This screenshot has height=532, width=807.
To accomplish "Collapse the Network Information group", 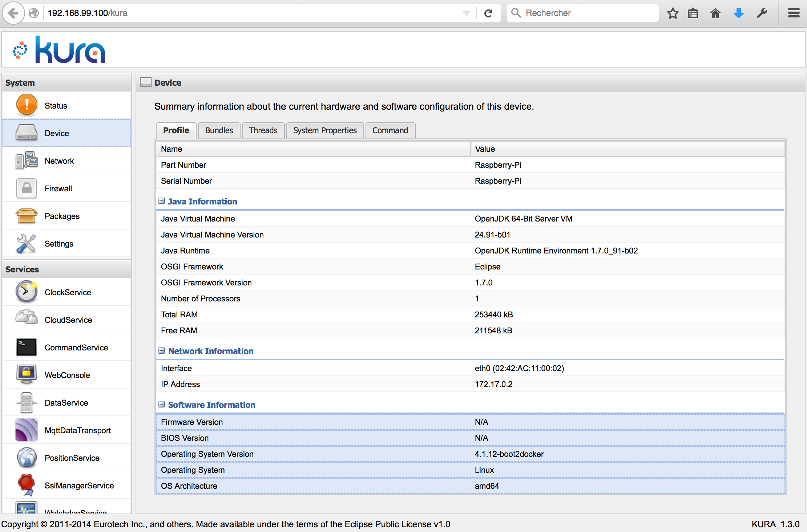I will (x=162, y=351).
